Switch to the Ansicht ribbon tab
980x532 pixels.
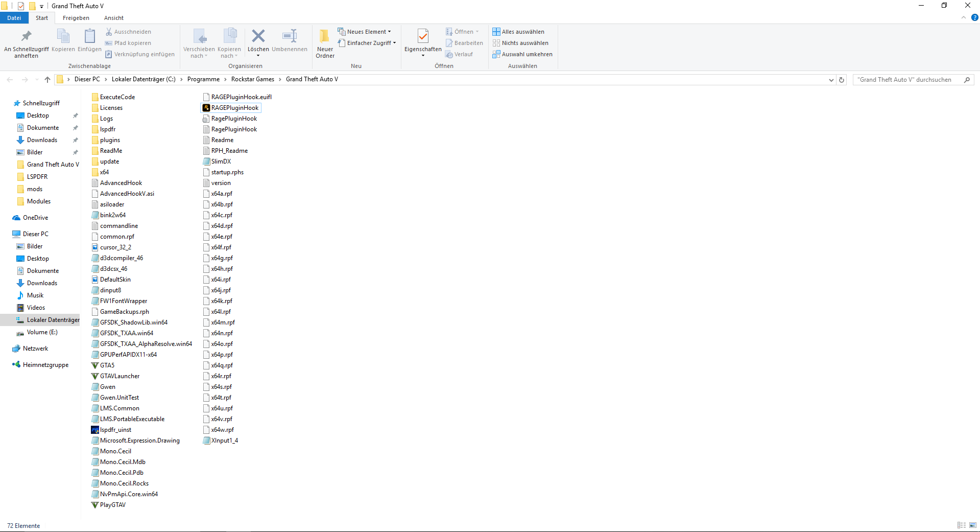(x=114, y=18)
